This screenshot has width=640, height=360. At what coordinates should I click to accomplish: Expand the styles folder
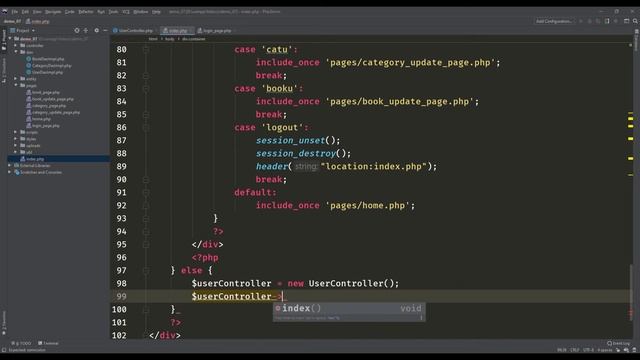coord(16,139)
